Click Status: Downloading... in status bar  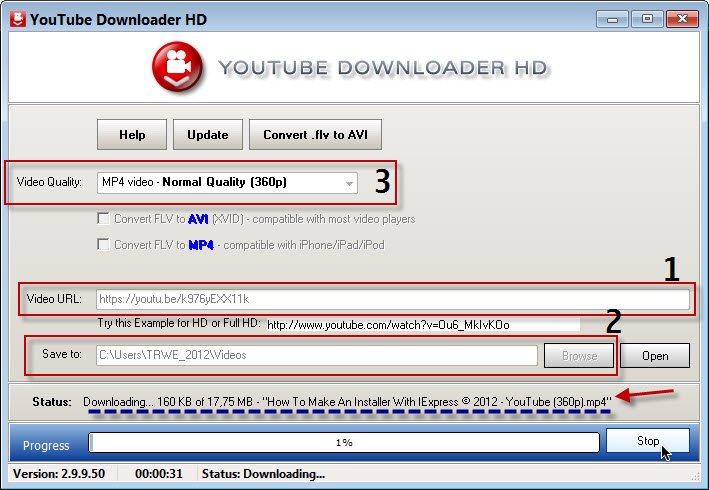263,474
